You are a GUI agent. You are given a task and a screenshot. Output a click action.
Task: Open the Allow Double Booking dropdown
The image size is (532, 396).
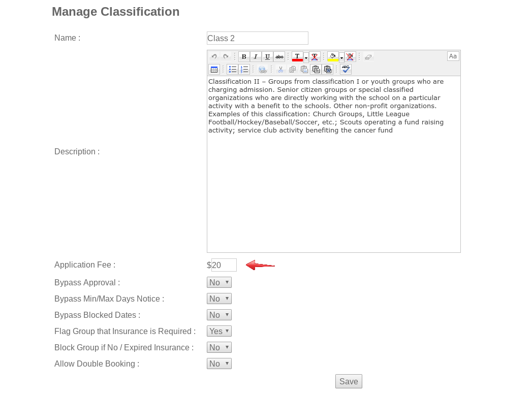point(219,364)
